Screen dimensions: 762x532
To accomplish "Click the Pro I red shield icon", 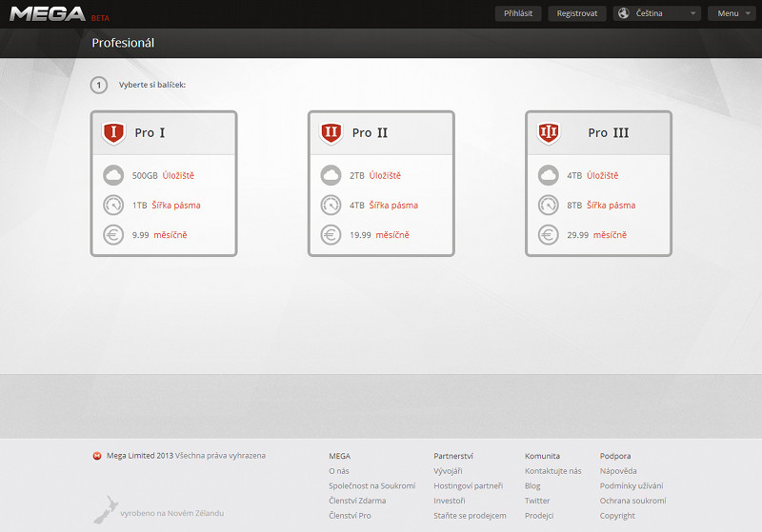I will [113, 133].
